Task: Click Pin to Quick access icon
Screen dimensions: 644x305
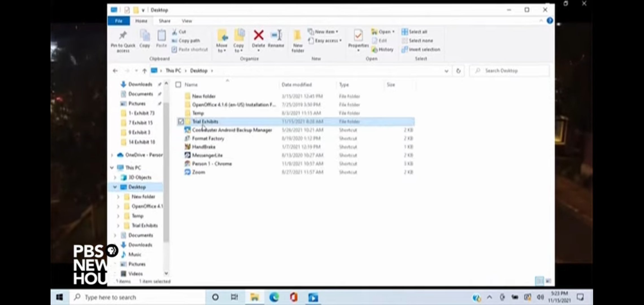Action: click(x=123, y=36)
